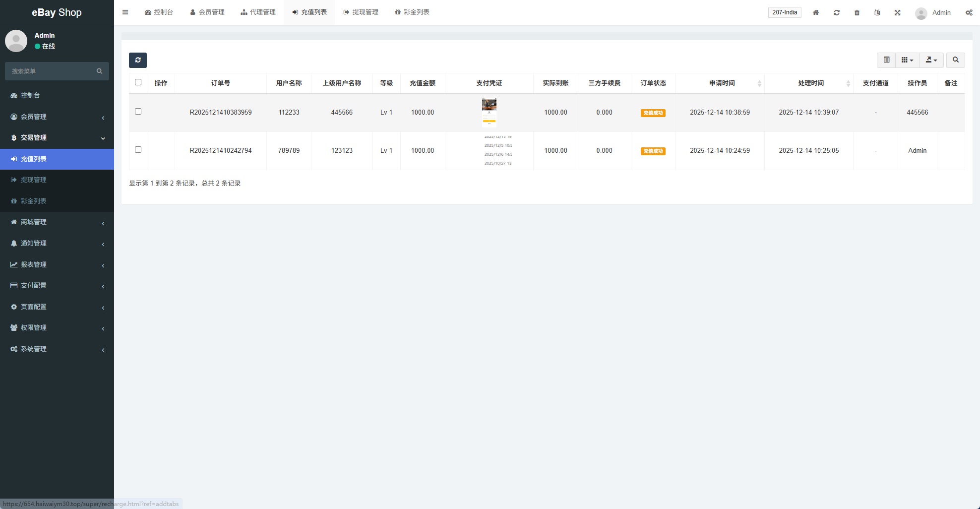The height and width of the screenshot is (509, 980).
Task: Check the select-all checkbox in table header
Action: tap(138, 82)
